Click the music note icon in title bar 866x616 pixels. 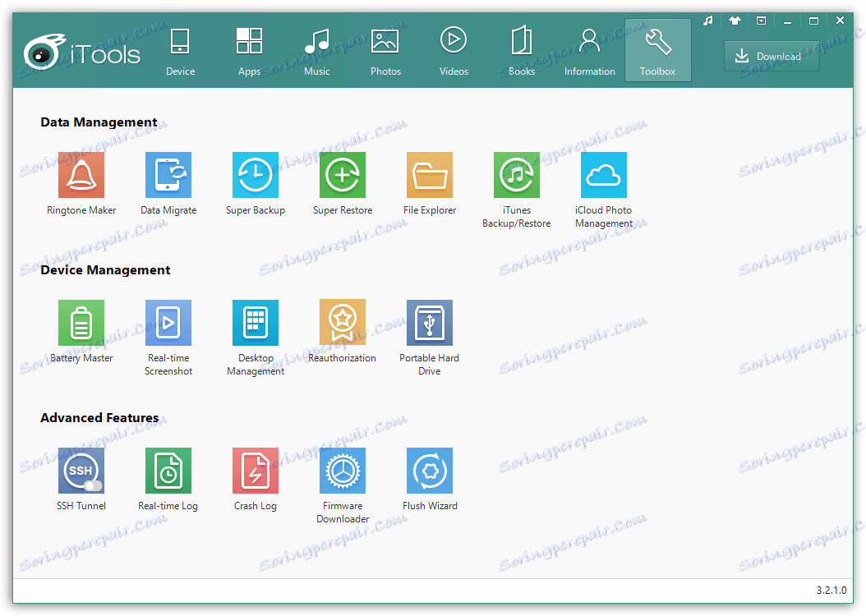pos(708,21)
